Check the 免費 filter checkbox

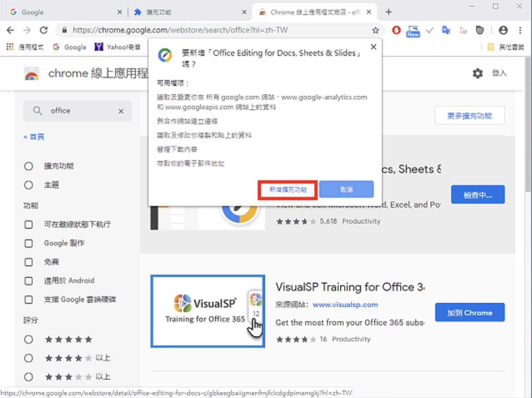(x=28, y=262)
